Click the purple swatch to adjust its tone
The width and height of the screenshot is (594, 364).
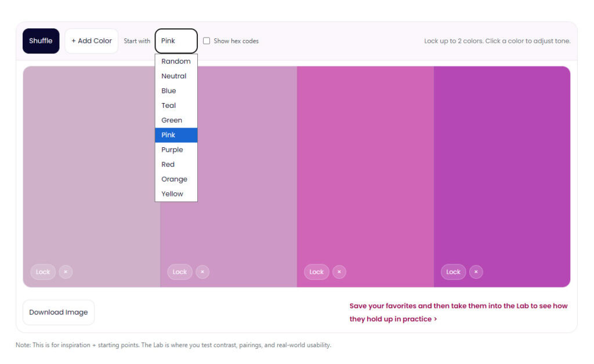pos(502,174)
